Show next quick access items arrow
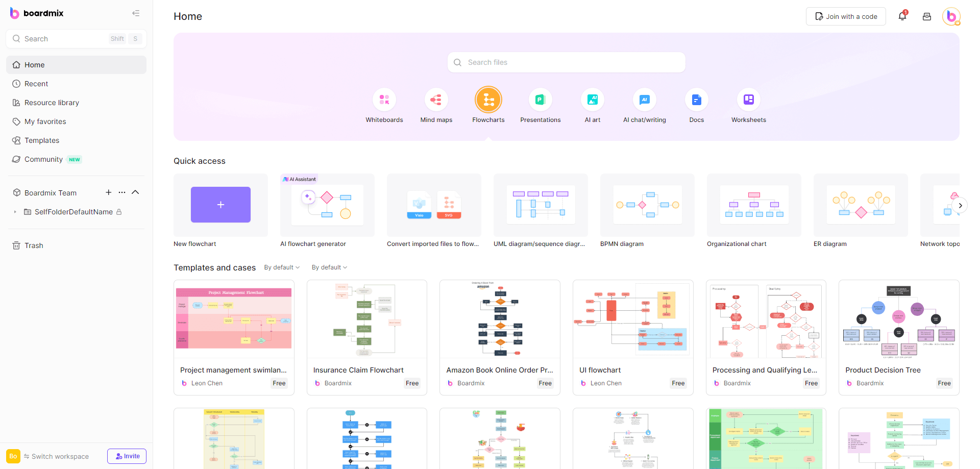Viewport: 980px width, 469px height. click(x=960, y=206)
